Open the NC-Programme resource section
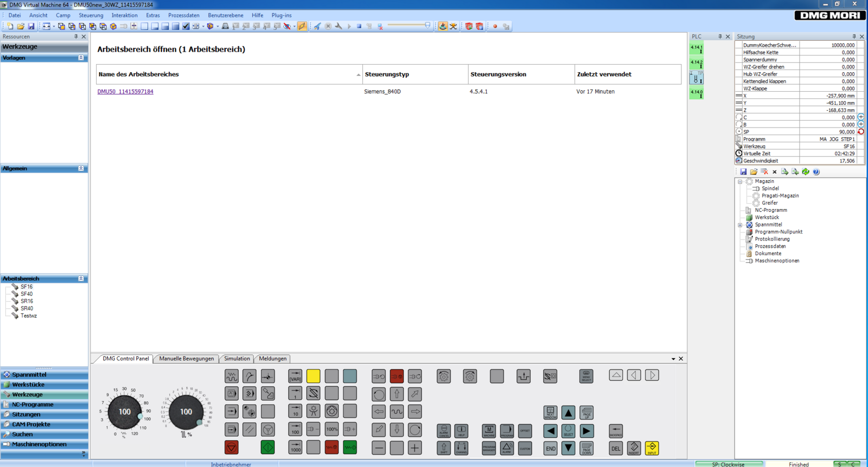The image size is (868, 467). [x=33, y=405]
